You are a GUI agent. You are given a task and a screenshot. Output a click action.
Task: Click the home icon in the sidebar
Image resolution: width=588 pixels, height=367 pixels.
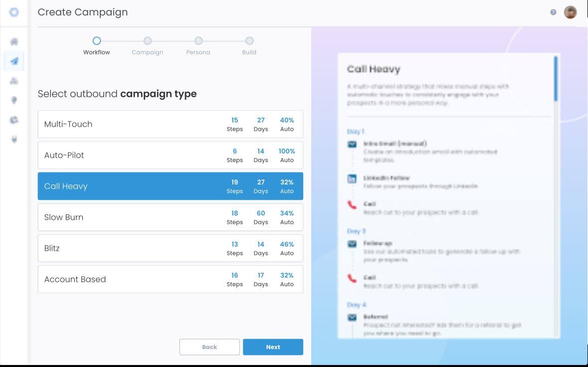pyautogui.click(x=14, y=42)
